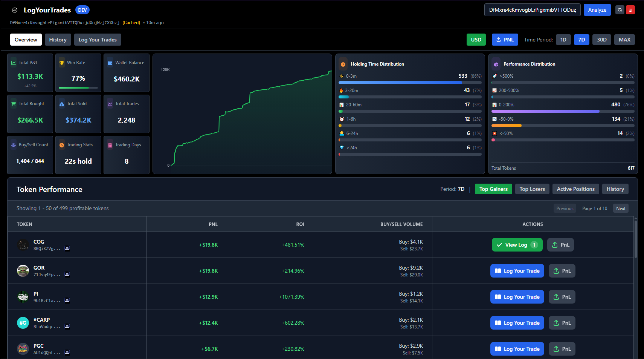Click the pyramid icon beside the GOR address

tap(67, 275)
